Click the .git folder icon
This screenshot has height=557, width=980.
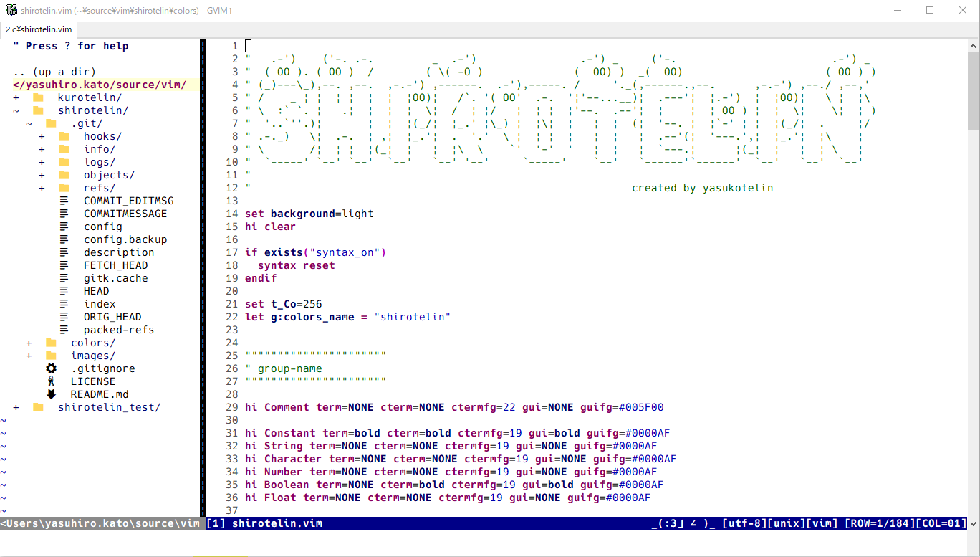(51, 123)
